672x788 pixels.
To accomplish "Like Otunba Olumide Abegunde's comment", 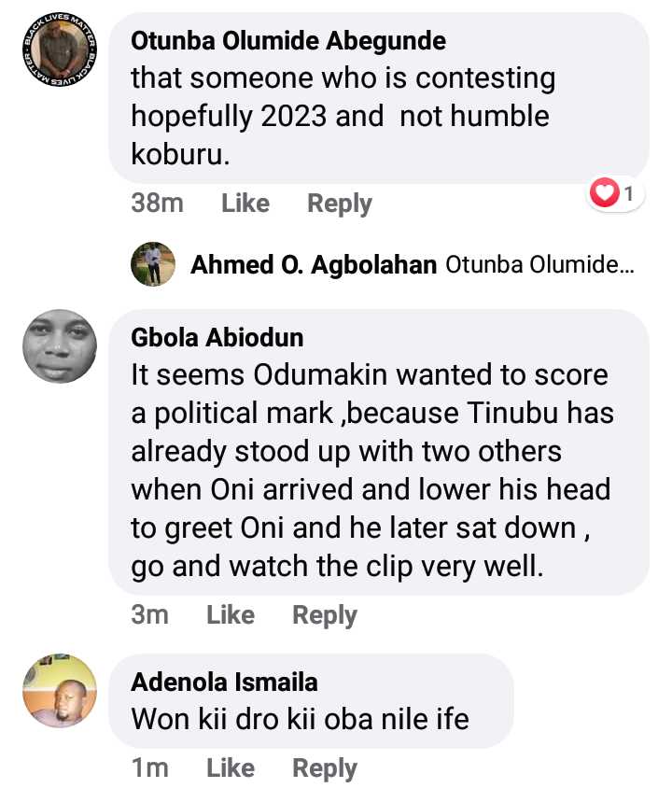I will [x=245, y=204].
